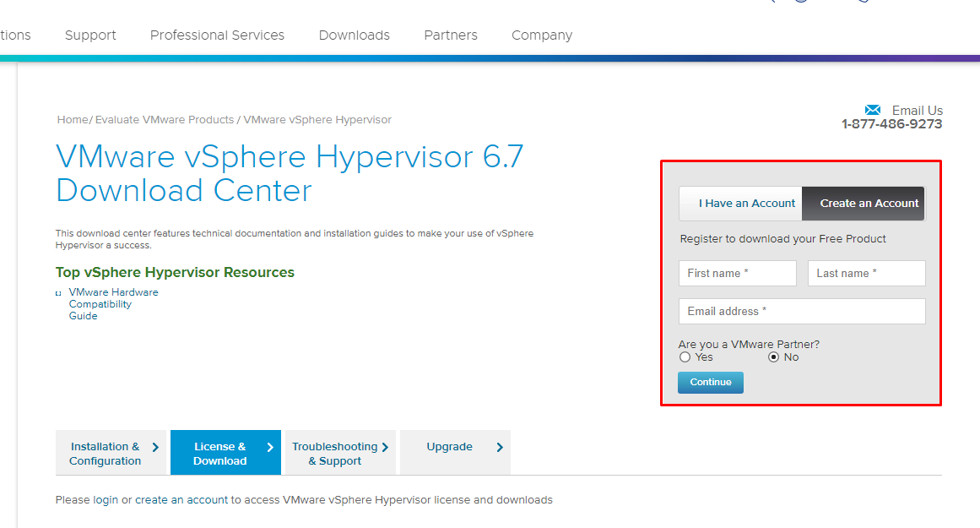Image resolution: width=980 pixels, height=528 pixels.
Task: Focus the First name field
Action: point(738,274)
